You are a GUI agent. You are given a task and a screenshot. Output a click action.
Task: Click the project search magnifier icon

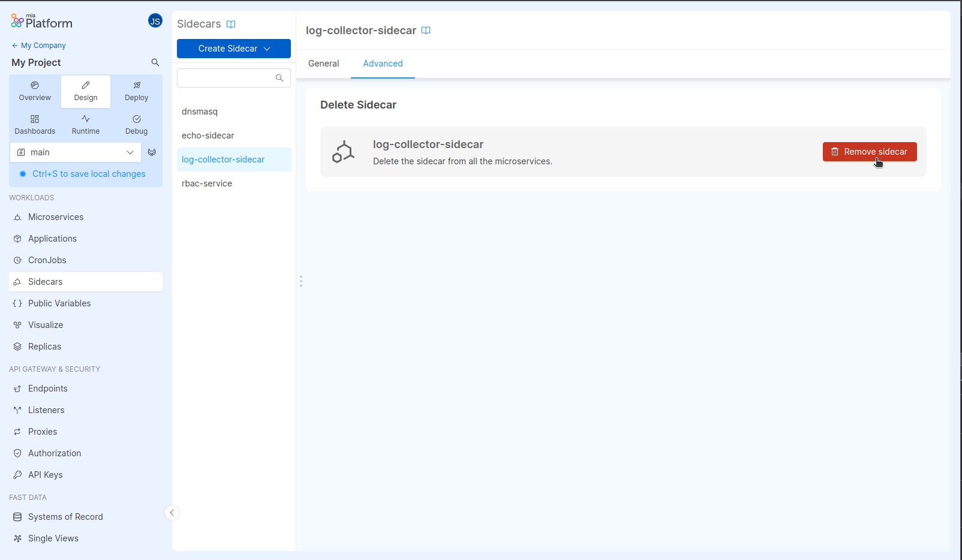coord(155,62)
